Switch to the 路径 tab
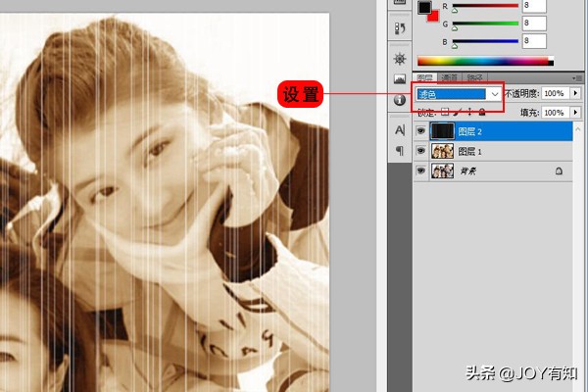The width and height of the screenshot is (588, 392). point(474,77)
